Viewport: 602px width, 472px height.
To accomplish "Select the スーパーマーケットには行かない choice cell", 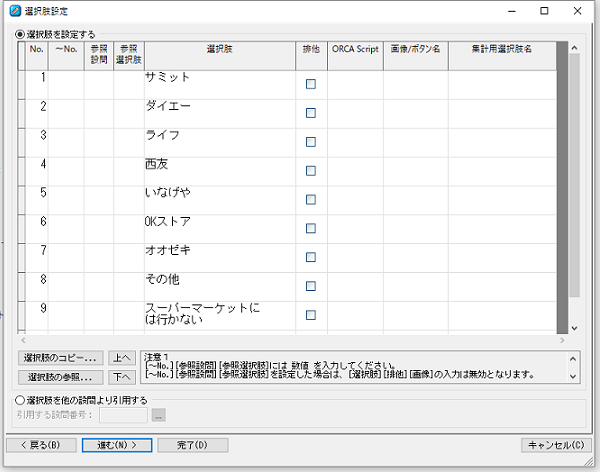I will tap(220, 316).
